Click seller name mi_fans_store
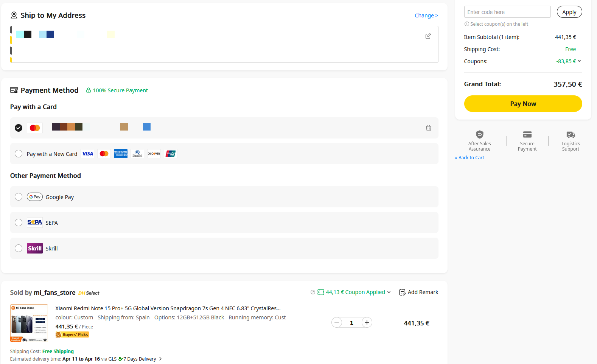 click(54, 292)
